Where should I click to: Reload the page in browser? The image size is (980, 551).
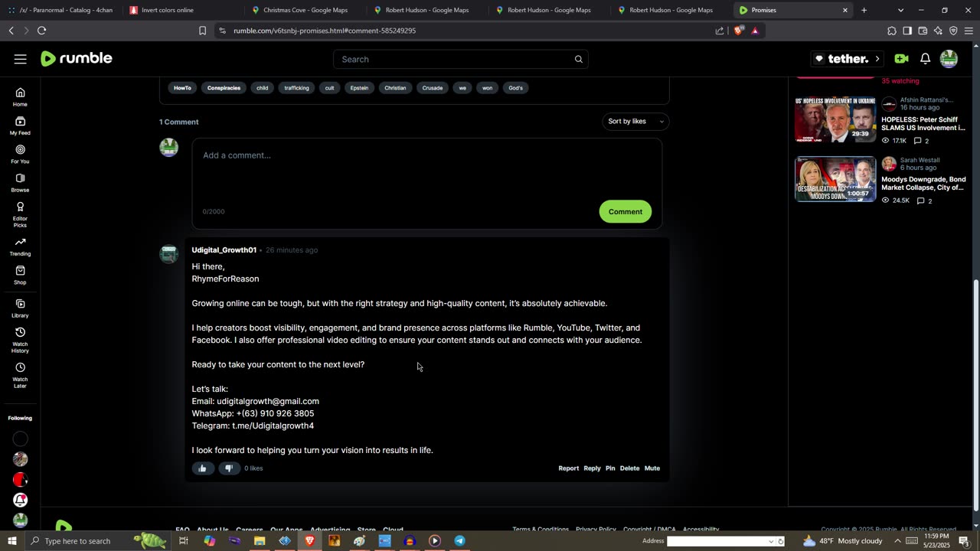41,31
